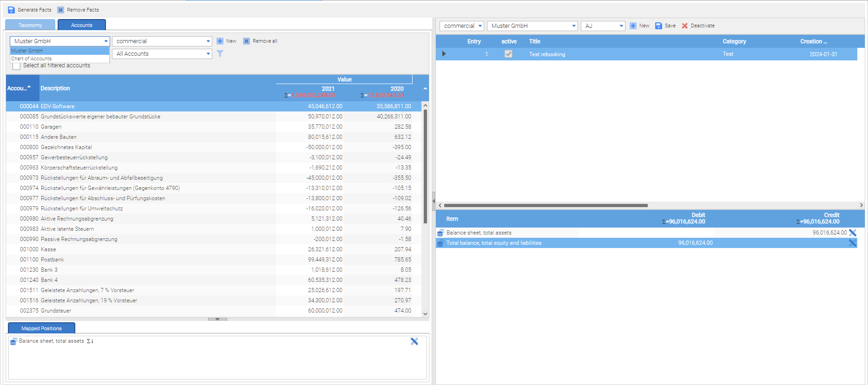
Task: Click the Remove Facts icon
Action: (61, 10)
